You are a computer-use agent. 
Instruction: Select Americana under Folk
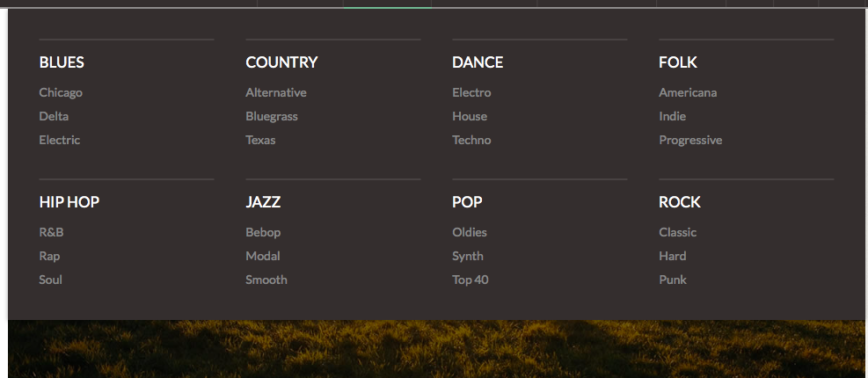[x=688, y=92]
